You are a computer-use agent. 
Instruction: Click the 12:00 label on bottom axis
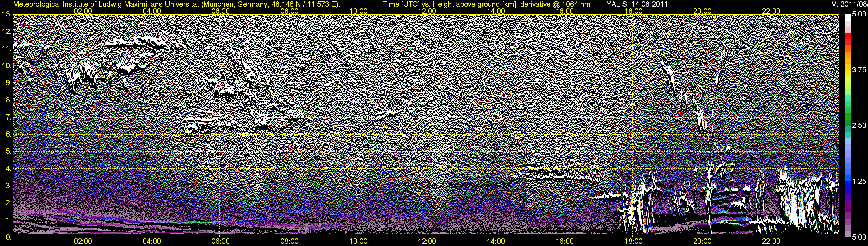427,241
